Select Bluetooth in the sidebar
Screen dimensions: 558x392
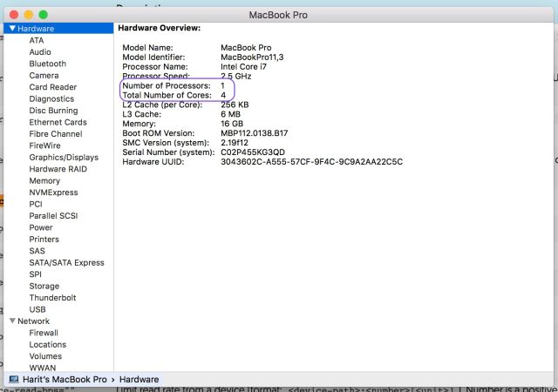coord(48,64)
